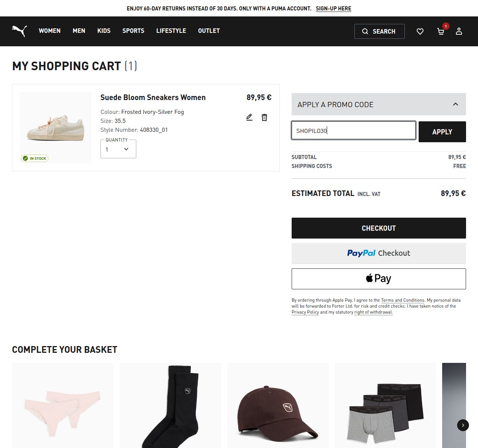Open the user account icon
Screen dimensions: 478x448
click(459, 31)
